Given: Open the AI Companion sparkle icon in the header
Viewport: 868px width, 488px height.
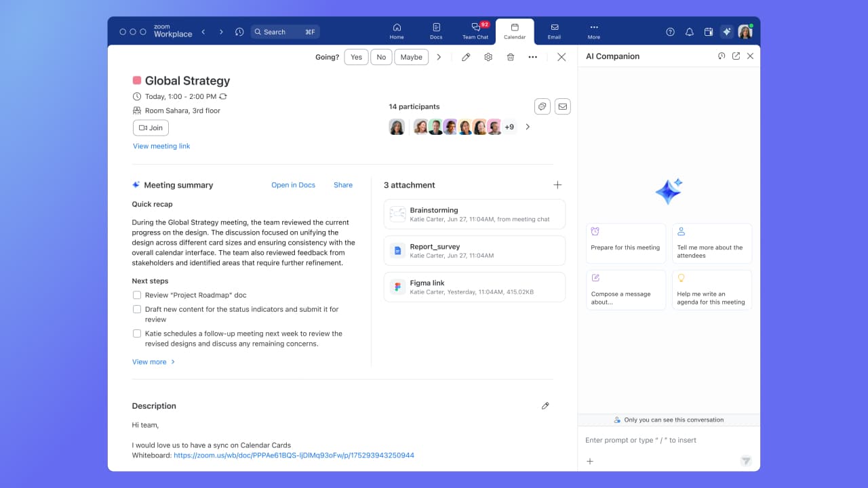Looking at the screenshot, I should (x=727, y=32).
